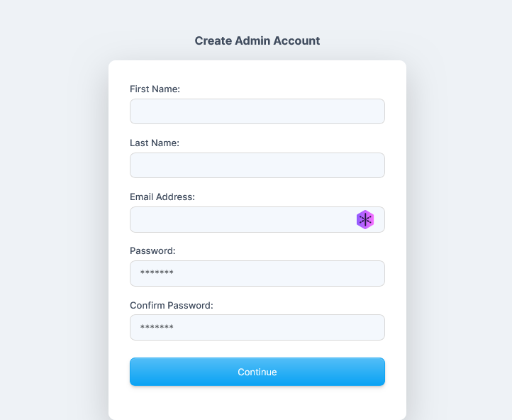Submit the admin account form via Continue
Image resolution: width=512 pixels, height=420 pixels.
click(257, 372)
